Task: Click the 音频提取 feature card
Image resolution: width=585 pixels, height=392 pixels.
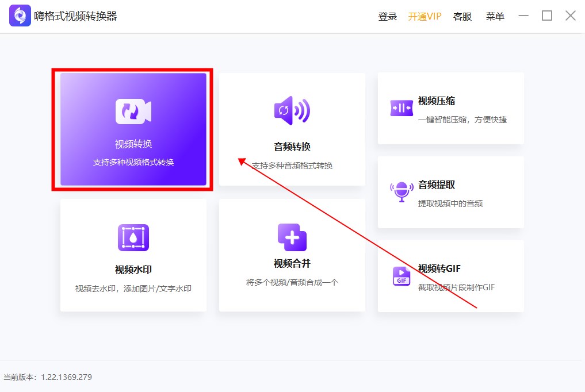Action: 450,192
